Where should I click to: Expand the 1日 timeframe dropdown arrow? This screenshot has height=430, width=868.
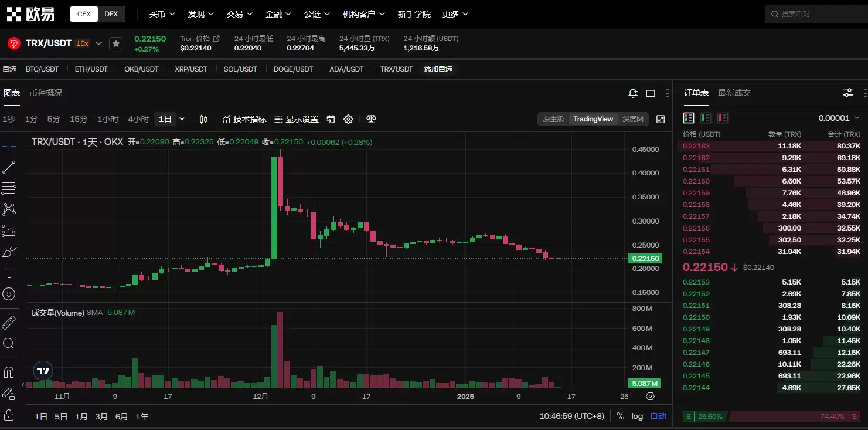[182, 119]
